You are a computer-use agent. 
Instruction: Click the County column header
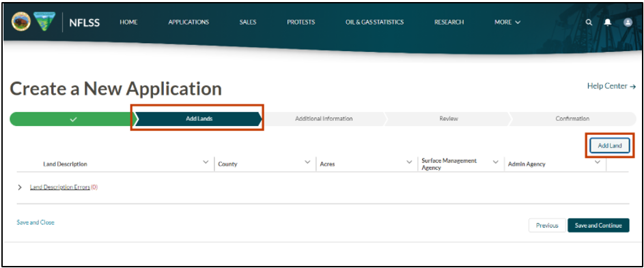(227, 164)
